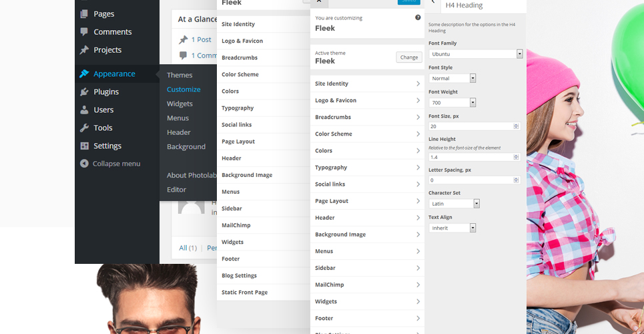Expand Footer section via its chevron
Image resolution: width=644 pixels, height=334 pixels.
coord(418,319)
